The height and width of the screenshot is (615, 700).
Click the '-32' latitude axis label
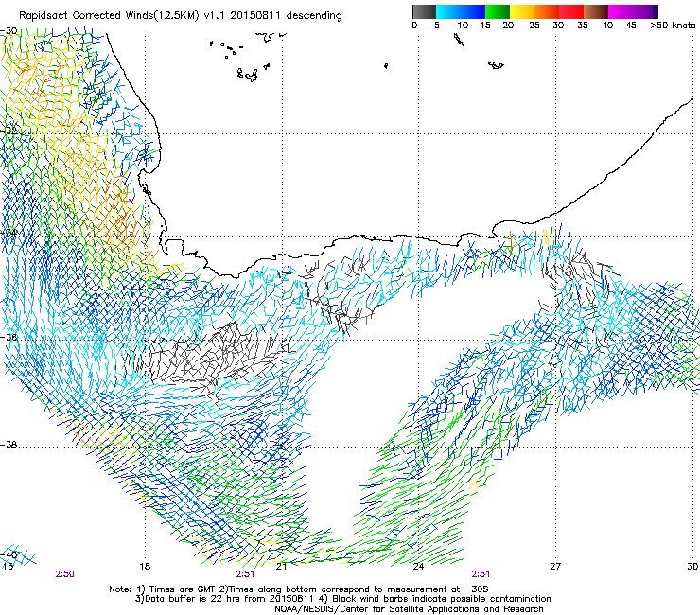point(9,131)
